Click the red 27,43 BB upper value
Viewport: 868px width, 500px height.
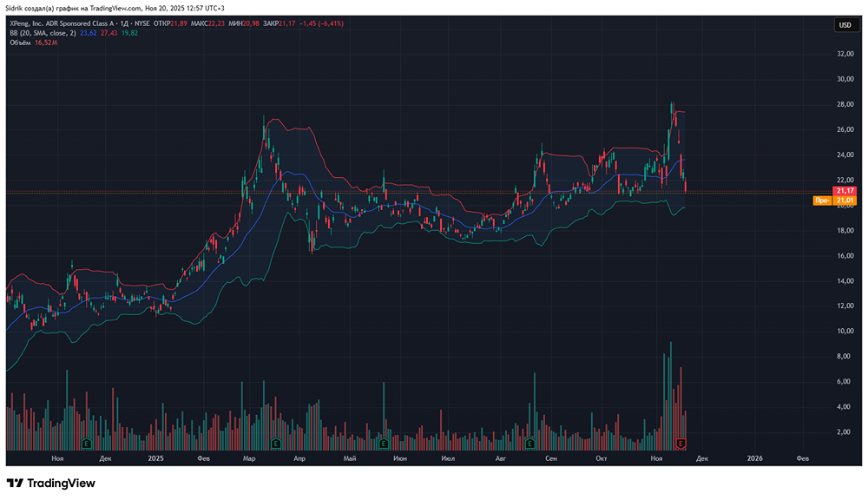108,33
